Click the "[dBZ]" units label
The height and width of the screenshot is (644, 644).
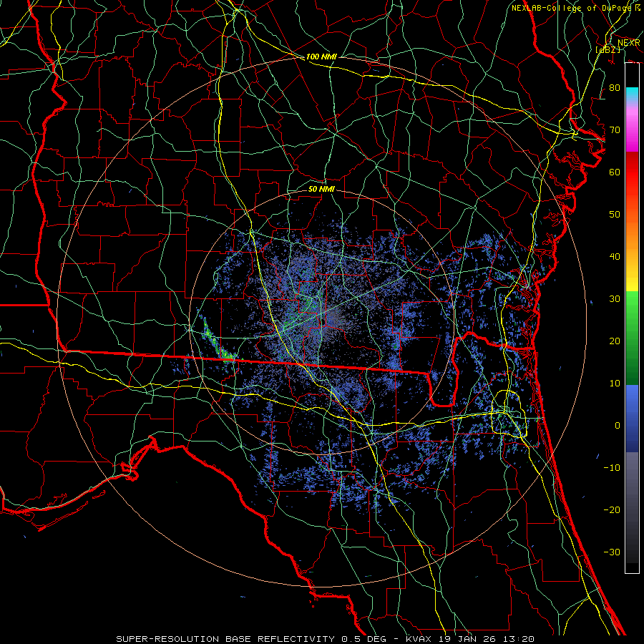point(608,49)
